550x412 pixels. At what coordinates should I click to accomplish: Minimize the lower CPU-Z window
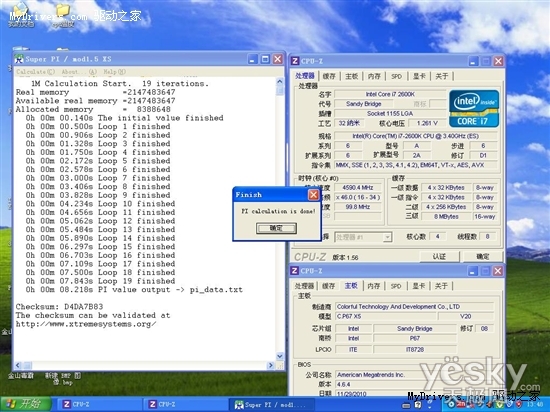pyautogui.click(x=473, y=271)
